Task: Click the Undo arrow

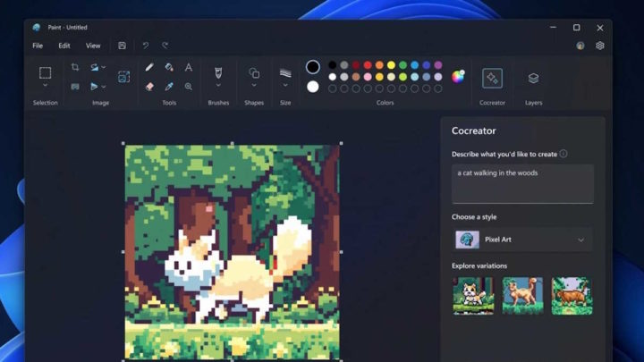Action: (x=146, y=46)
